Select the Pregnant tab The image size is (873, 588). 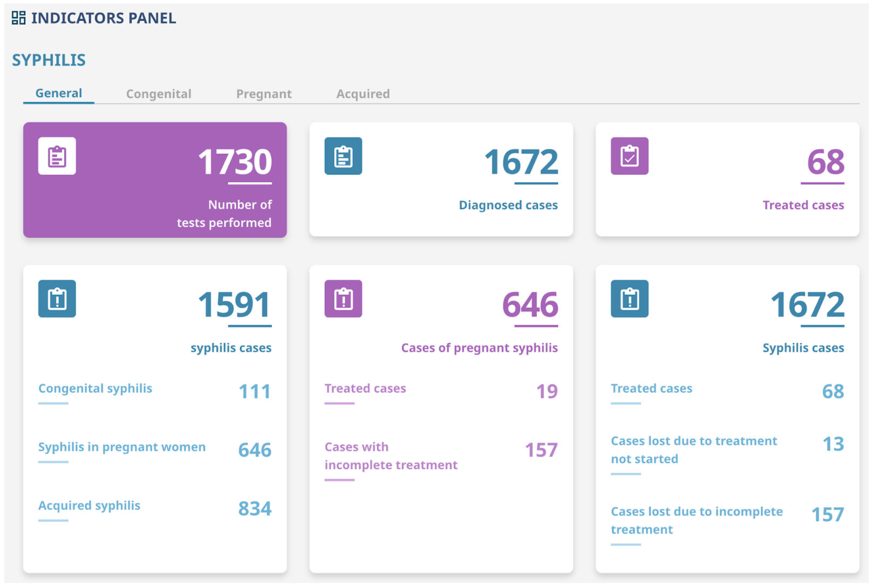264,94
